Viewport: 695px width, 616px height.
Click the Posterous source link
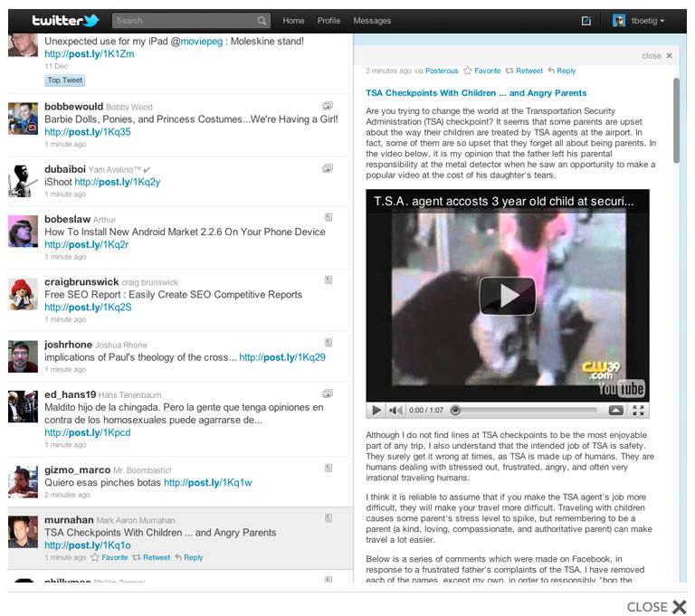[442, 71]
